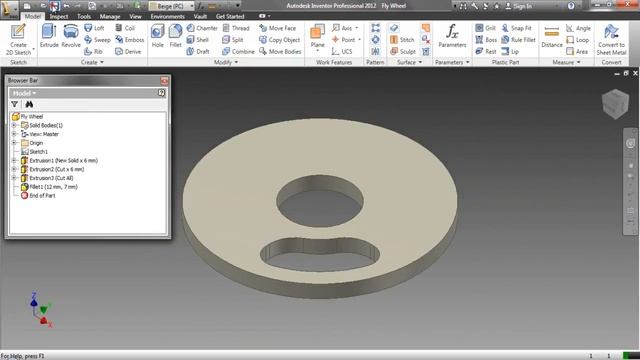Viewport: 640px width, 360px height.
Task: Click the Combine tool
Action: point(238,52)
